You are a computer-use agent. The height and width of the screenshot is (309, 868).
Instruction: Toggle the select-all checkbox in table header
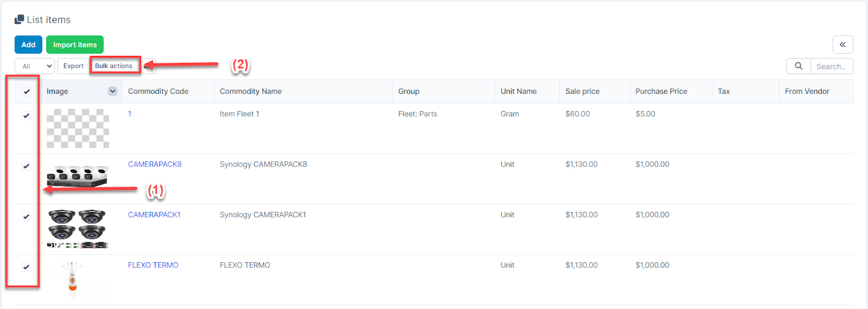point(27,92)
